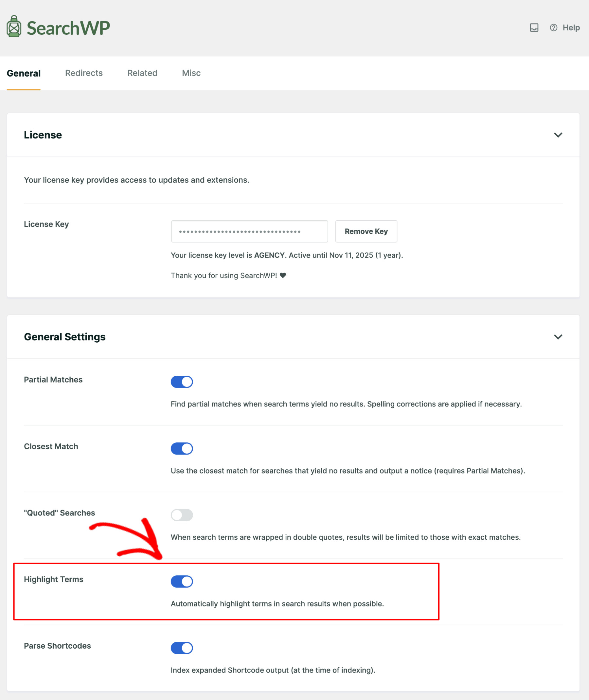Click the License section heading

point(43,135)
